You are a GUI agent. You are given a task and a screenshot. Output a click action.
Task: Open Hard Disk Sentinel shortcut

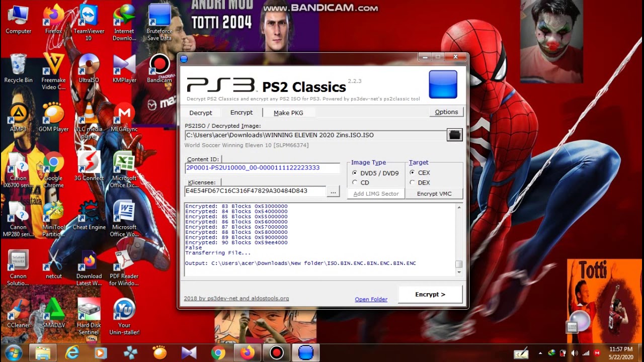(89, 317)
